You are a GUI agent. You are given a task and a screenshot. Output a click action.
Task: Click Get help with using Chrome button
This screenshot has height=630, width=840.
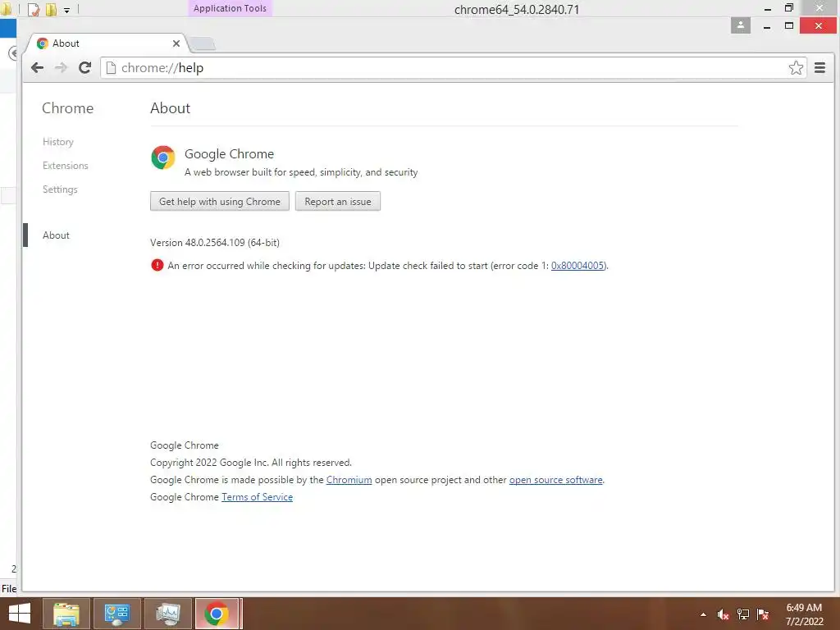(x=220, y=202)
